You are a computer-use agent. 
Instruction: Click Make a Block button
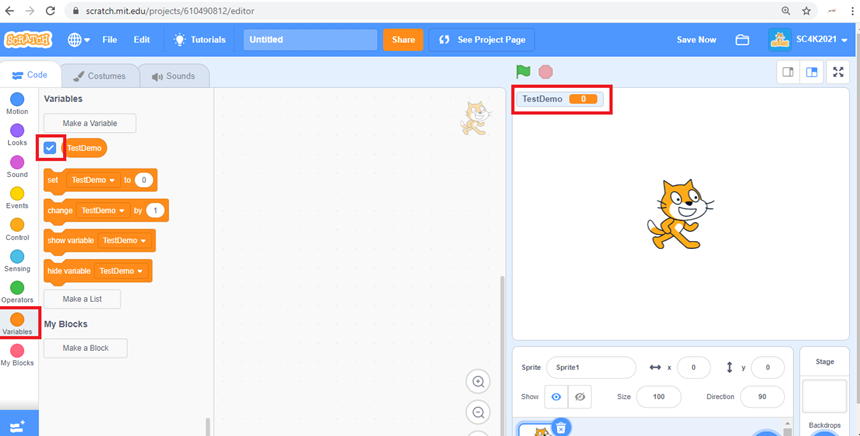[x=86, y=348]
